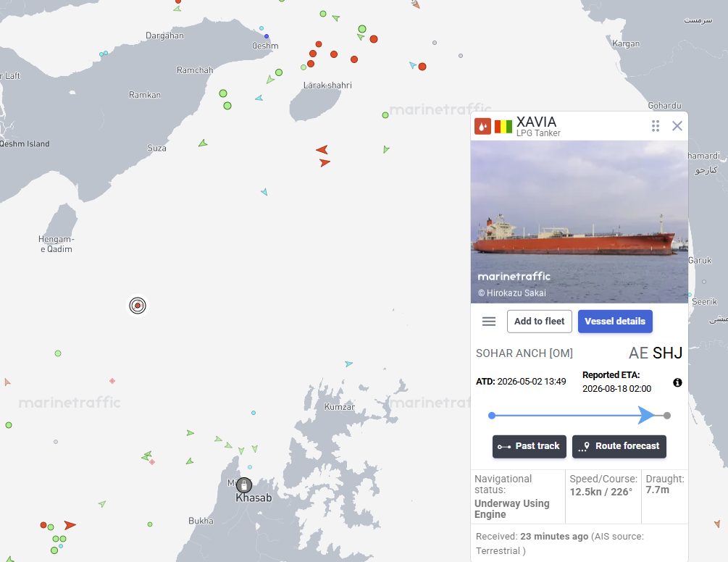Select the red vessel arrow in bottom-left waters

tap(70, 525)
